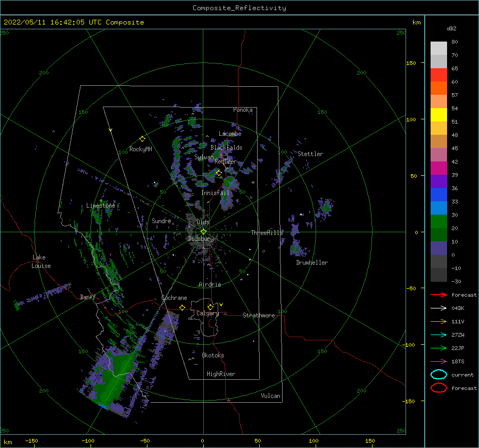Click the Stettler town label
The image size is (479, 448).
[310, 154]
